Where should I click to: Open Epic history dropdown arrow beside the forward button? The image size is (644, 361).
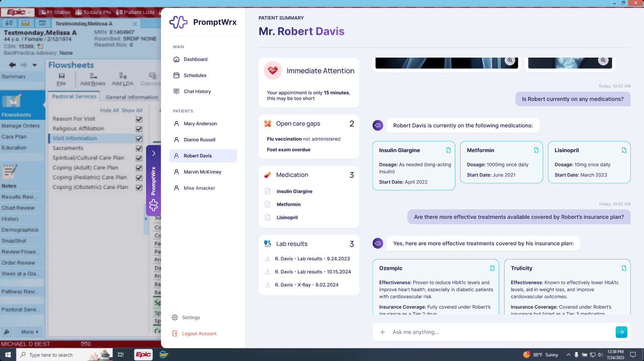click(x=34, y=65)
